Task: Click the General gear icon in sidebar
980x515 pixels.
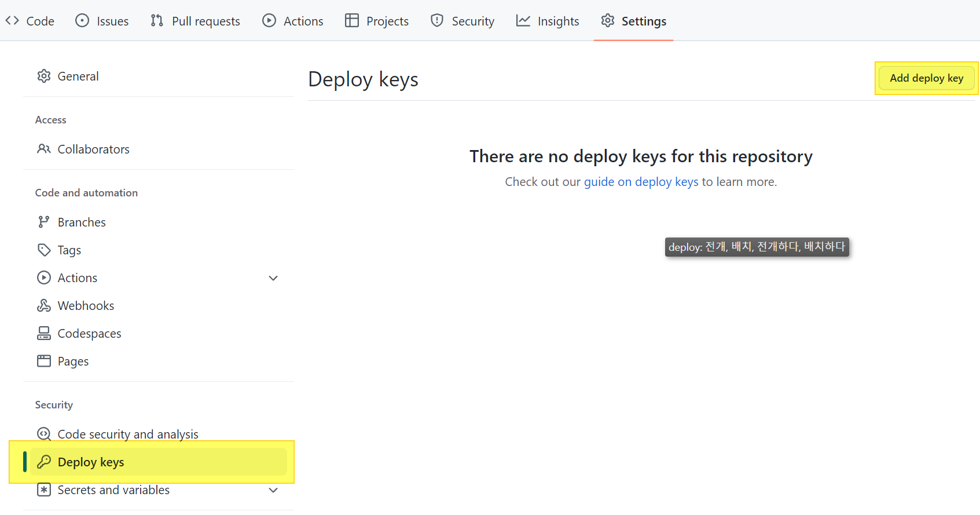Action: [x=44, y=76]
